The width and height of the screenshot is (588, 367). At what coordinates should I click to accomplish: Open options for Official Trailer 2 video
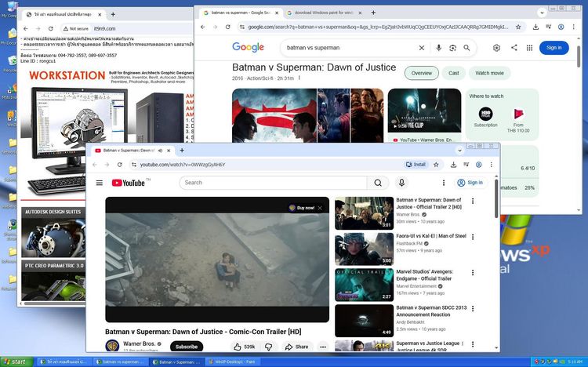click(x=473, y=201)
